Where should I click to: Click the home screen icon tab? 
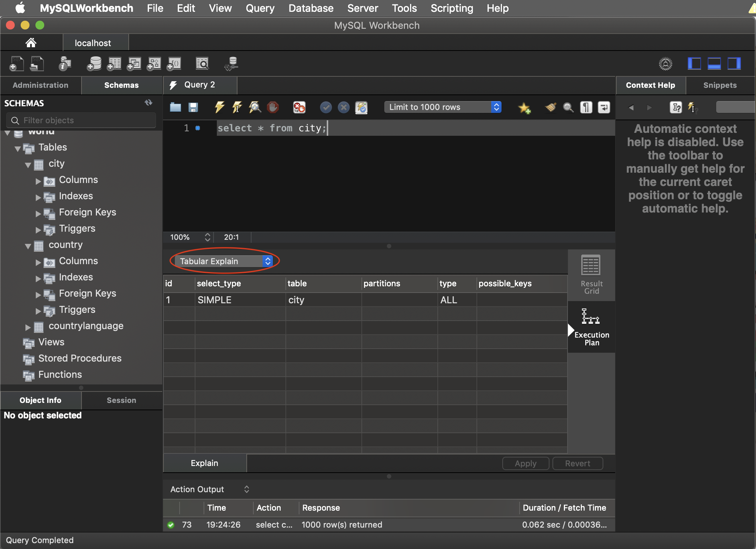31,43
